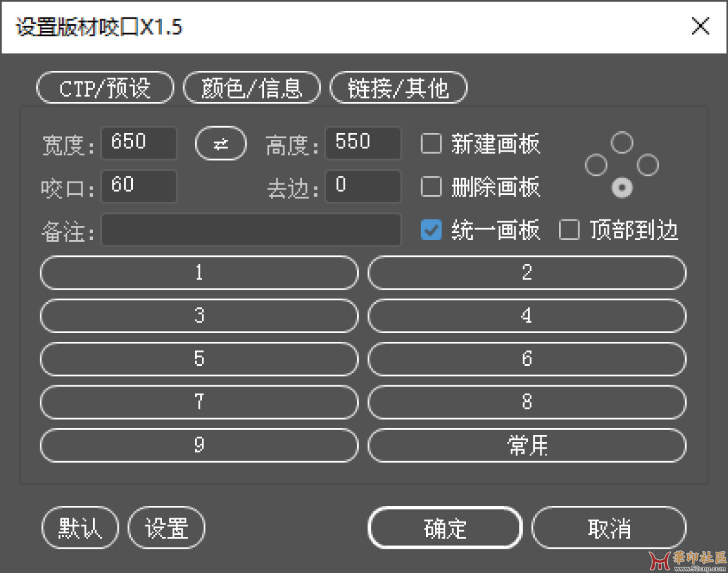Image resolution: width=728 pixels, height=573 pixels.
Task: Go to the 链接/其他 tab
Action: point(398,88)
